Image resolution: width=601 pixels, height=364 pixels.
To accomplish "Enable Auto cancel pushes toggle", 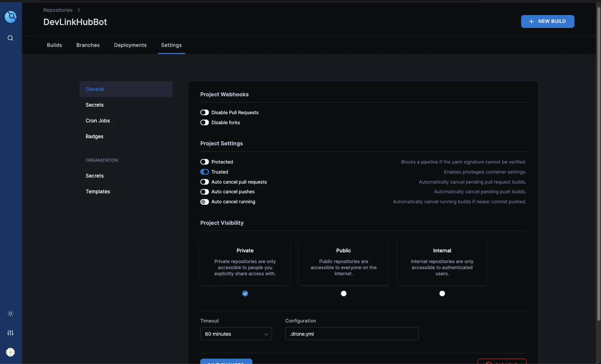I will [205, 192].
